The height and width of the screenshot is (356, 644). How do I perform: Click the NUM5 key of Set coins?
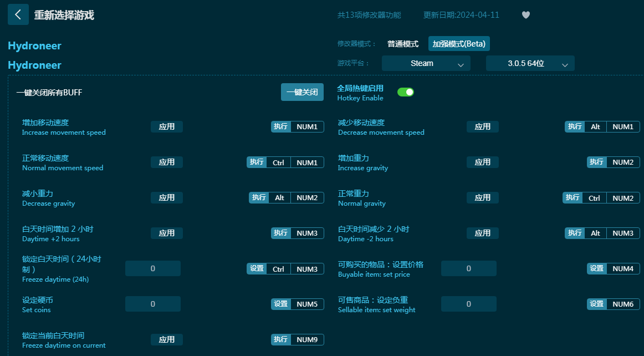[307, 304]
